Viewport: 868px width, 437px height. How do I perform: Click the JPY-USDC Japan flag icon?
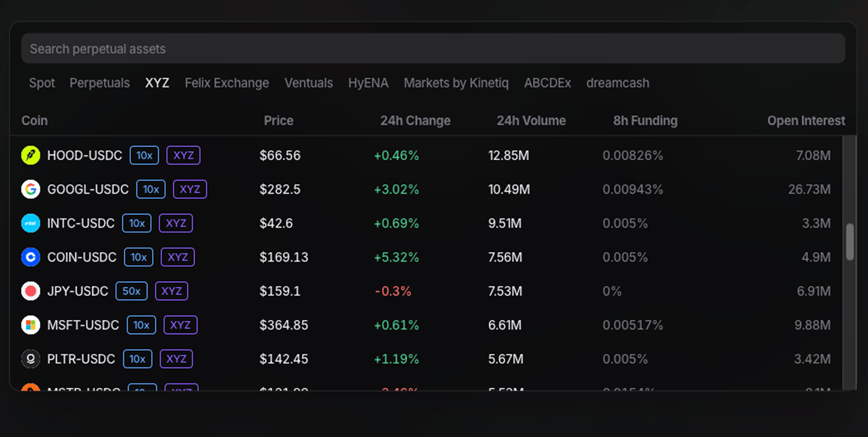[x=30, y=291]
